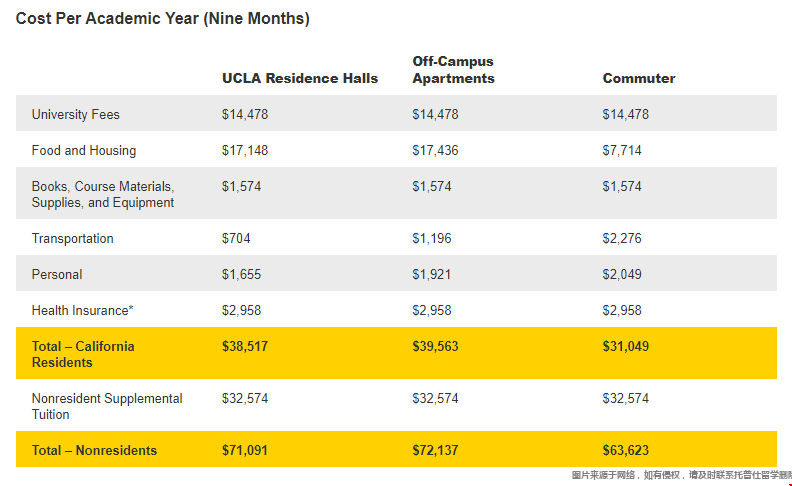Select Nonresident Tuition $32,574 under Off-Campus Apartments

click(x=435, y=399)
